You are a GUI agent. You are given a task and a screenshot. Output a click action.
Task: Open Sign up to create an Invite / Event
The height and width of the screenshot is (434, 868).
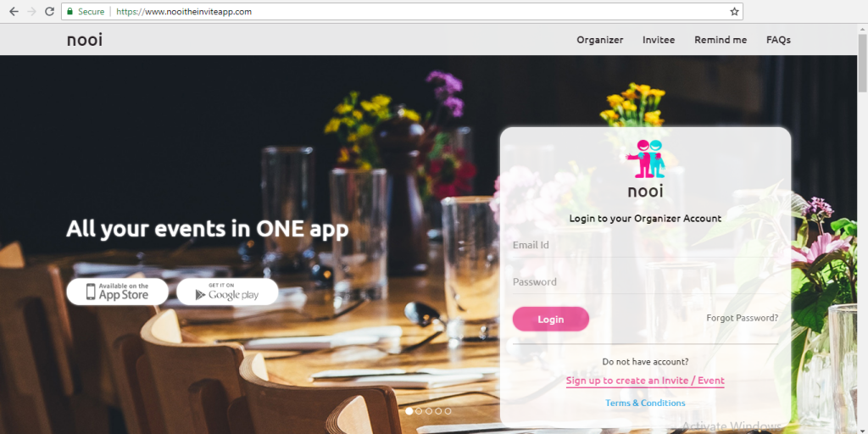point(645,381)
